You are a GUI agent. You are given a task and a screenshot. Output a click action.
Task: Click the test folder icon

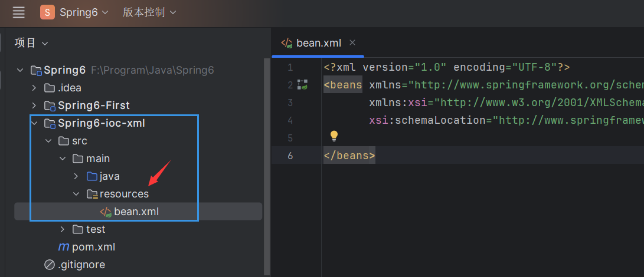[x=78, y=229]
